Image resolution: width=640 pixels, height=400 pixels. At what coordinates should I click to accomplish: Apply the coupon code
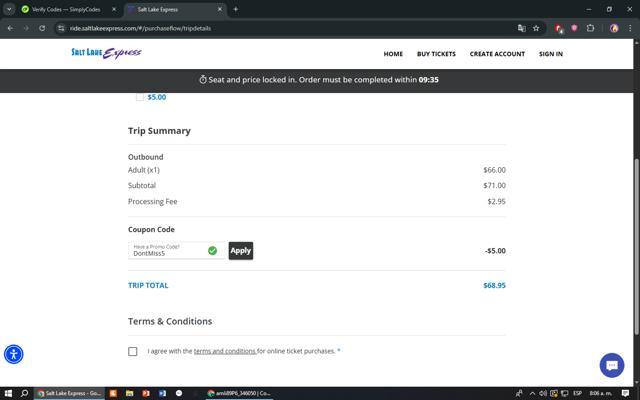(x=241, y=251)
